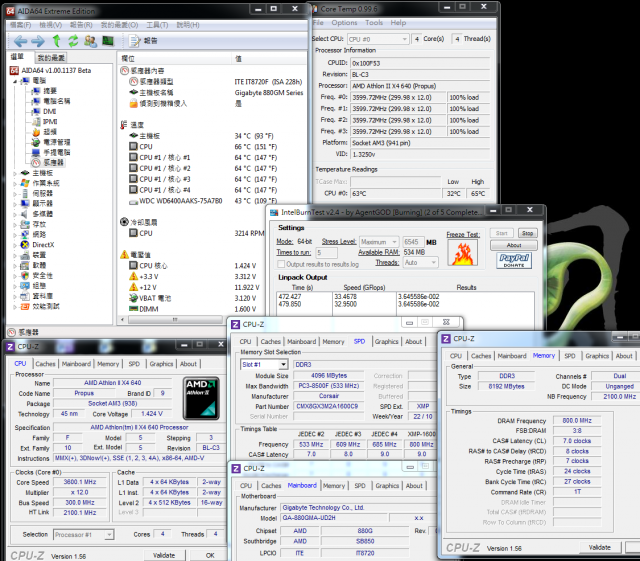Screen dimensions: 640x561
Task: Click Times to run input field
Action: coord(327,253)
